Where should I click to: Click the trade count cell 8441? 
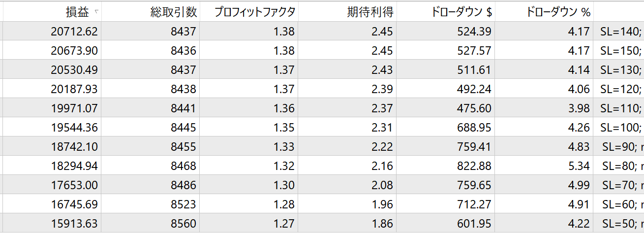tap(183, 108)
